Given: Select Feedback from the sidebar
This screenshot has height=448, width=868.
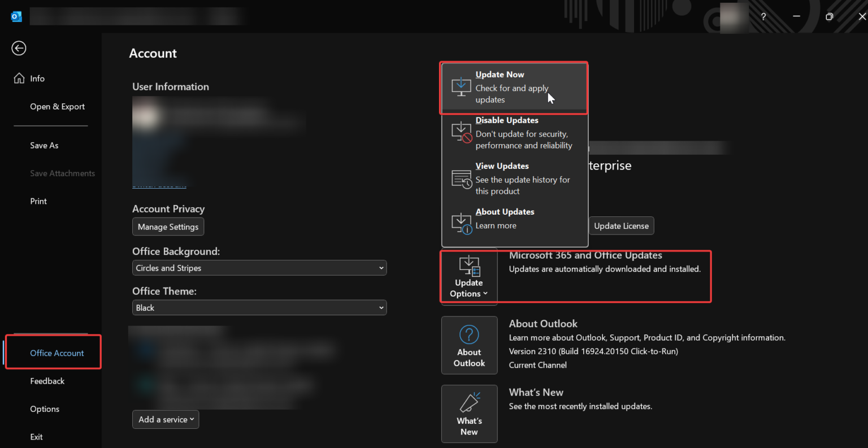Looking at the screenshot, I should [x=47, y=381].
